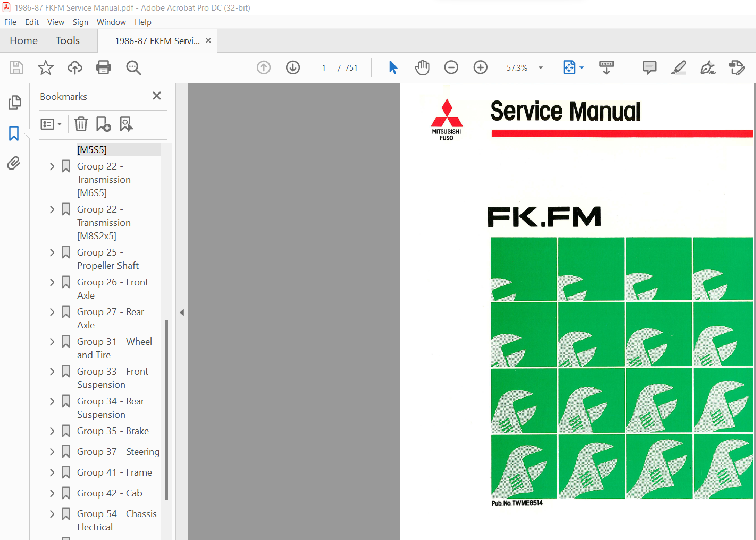Jump to Group 37 - Steering bookmark
Viewport: 756px width, 540px height.
[x=118, y=452]
